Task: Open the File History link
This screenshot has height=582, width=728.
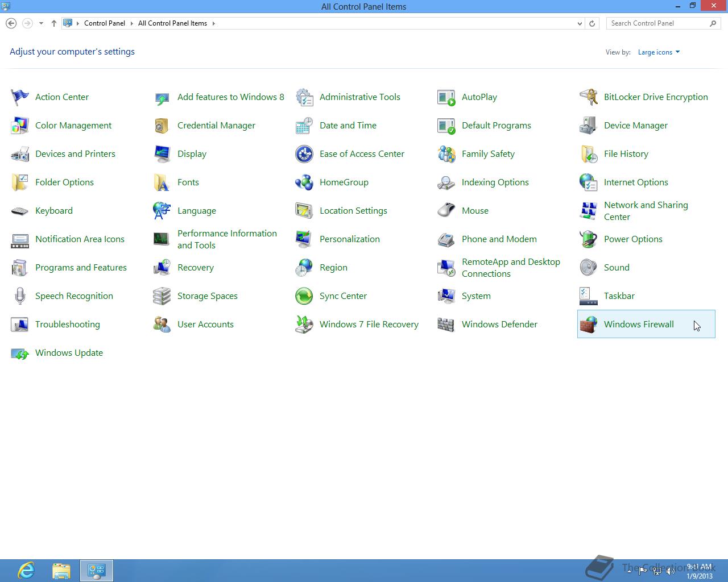Action: (626, 154)
